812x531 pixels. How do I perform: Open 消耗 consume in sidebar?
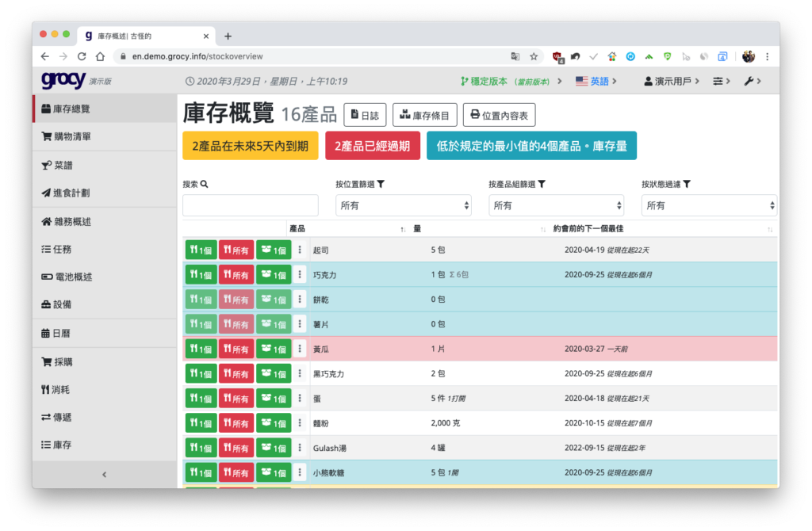tap(105, 390)
